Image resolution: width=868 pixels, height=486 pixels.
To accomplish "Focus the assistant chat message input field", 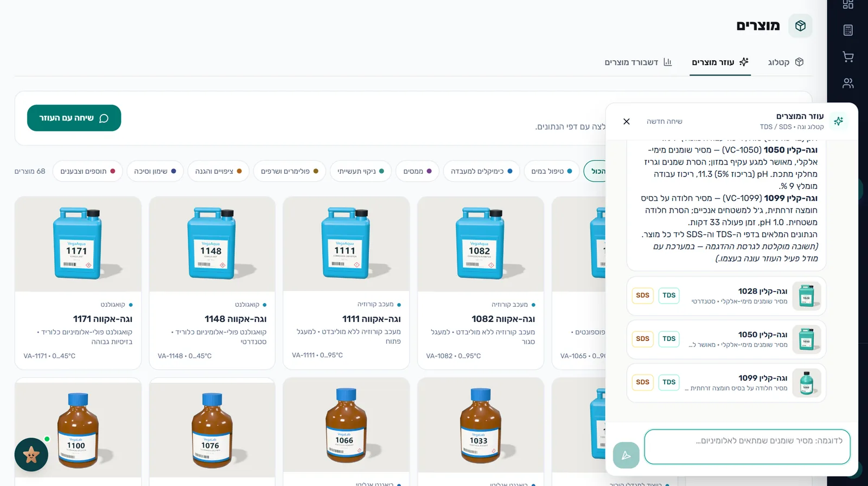I will click(x=747, y=447).
